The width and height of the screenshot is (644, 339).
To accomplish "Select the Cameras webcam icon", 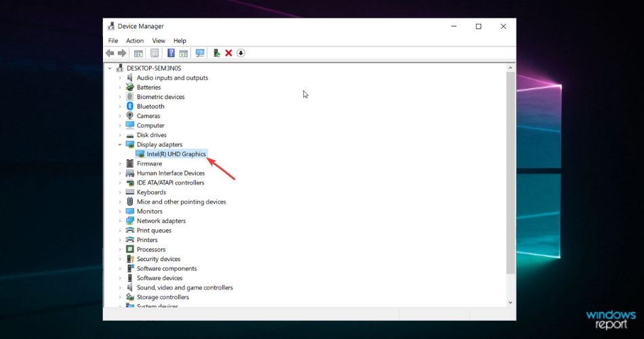I will coord(129,115).
